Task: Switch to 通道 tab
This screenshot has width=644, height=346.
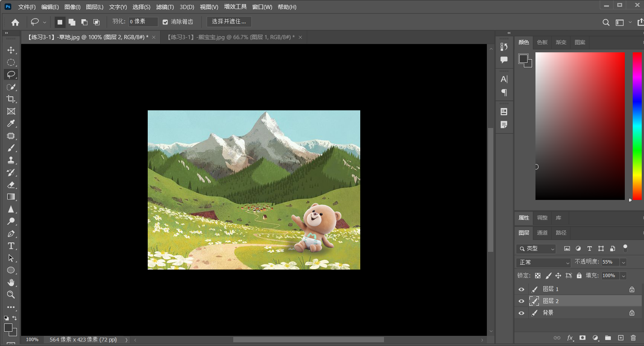Action: [542, 233]
